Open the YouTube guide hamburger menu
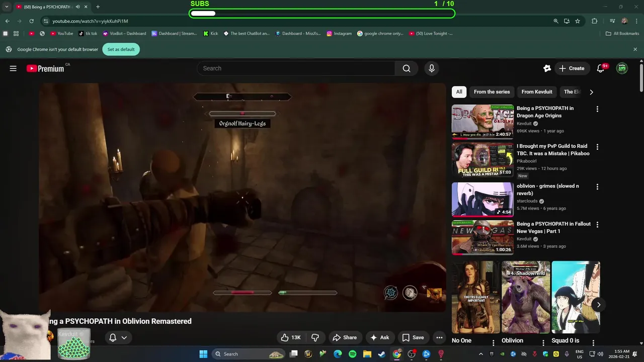644x362 pixels. pos(13,68)
